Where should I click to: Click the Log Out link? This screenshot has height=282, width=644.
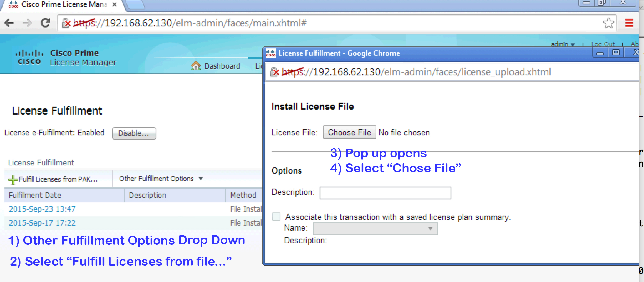click(x=603, y=44)
